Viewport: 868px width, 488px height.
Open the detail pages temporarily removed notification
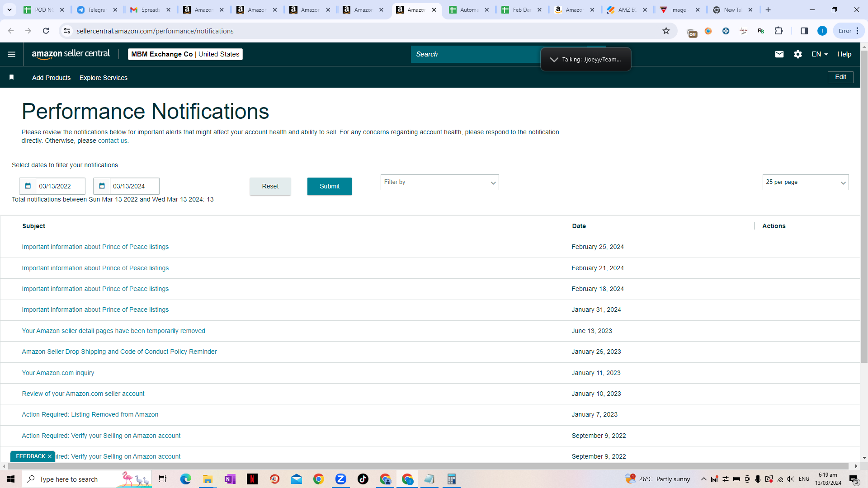click(x=113, y=331)
